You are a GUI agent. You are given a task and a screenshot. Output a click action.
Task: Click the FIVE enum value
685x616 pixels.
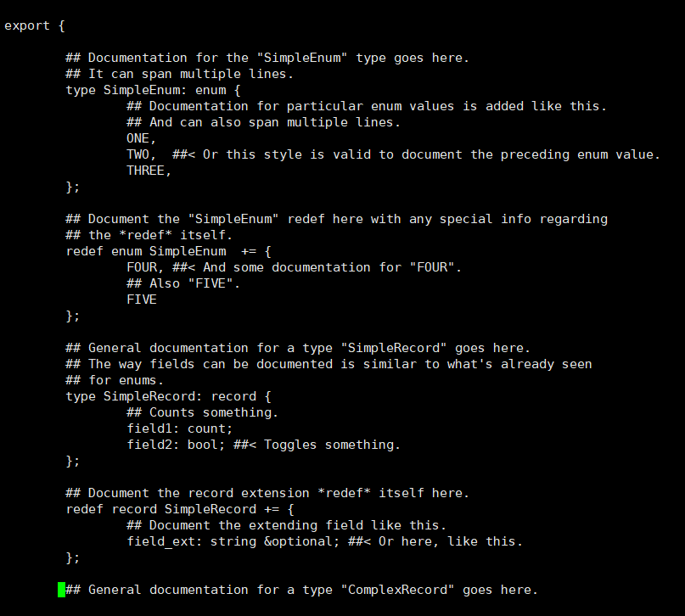142,300
